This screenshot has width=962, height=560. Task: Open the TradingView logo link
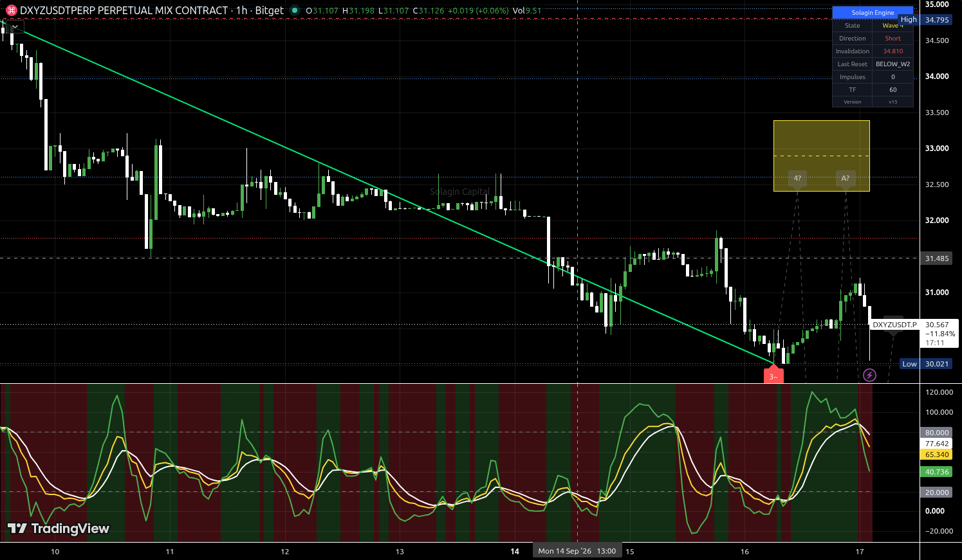pyautogui.click(x=59, y=528)
